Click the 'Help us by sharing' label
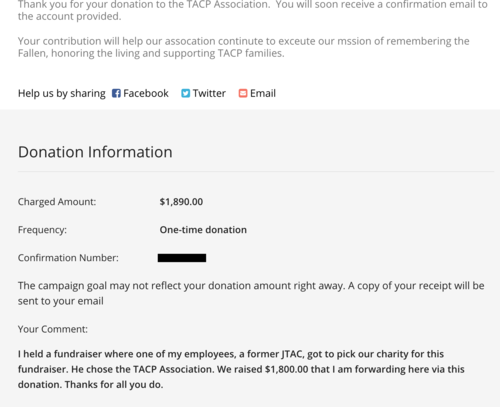Viewport: 500px width, 407px height. (x=62, y=93)
